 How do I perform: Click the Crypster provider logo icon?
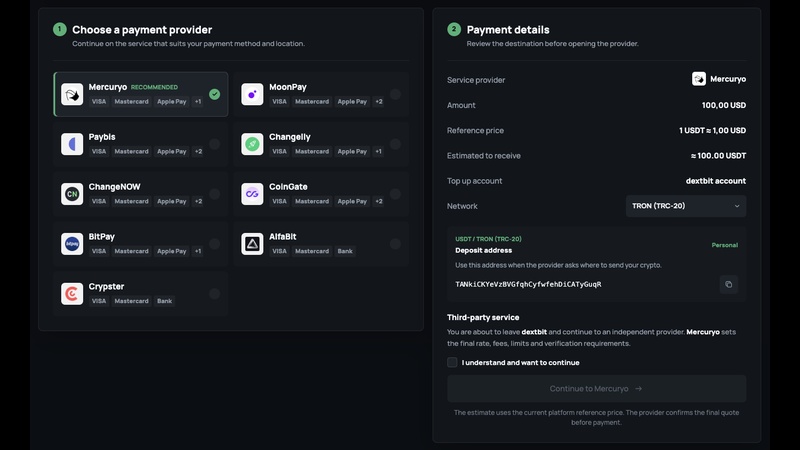coord(72,294)
